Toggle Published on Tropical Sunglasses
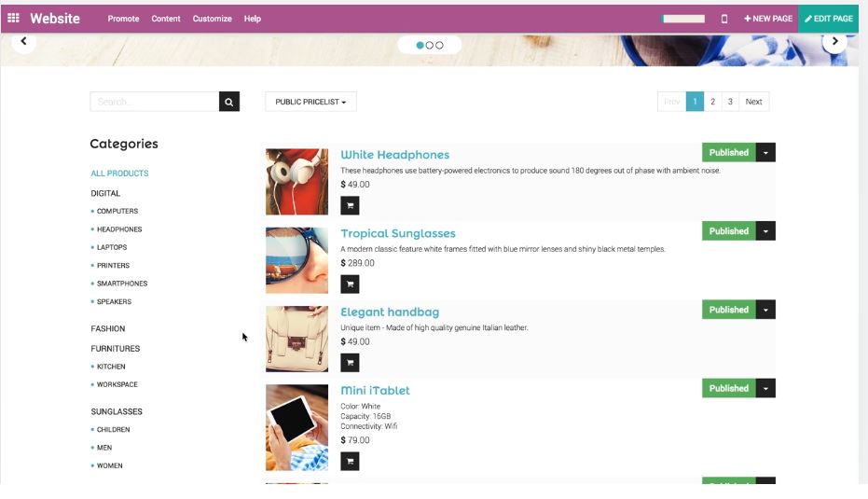The height and width of the screenshot is (499, 868). click(728, 231)
